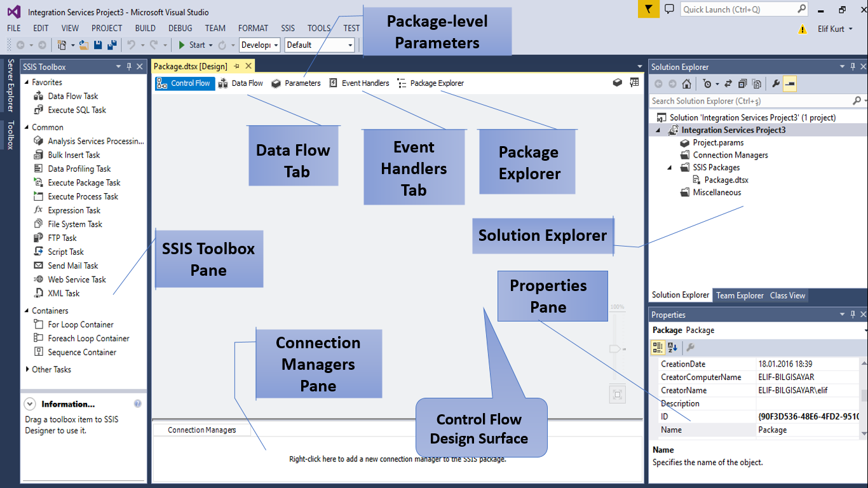The image size is (868, 488).
Task: Click the Information help icon in toolbox
Action: tap(138, 403)
